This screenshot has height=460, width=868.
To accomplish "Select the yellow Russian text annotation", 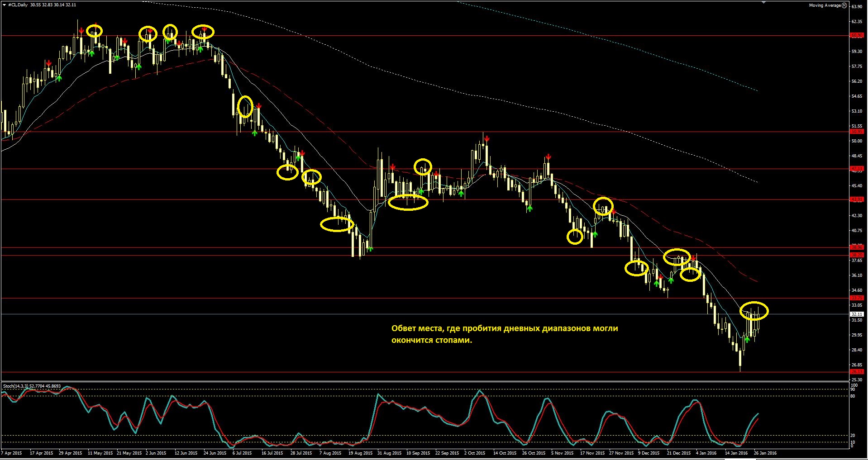I will point(505,334).
